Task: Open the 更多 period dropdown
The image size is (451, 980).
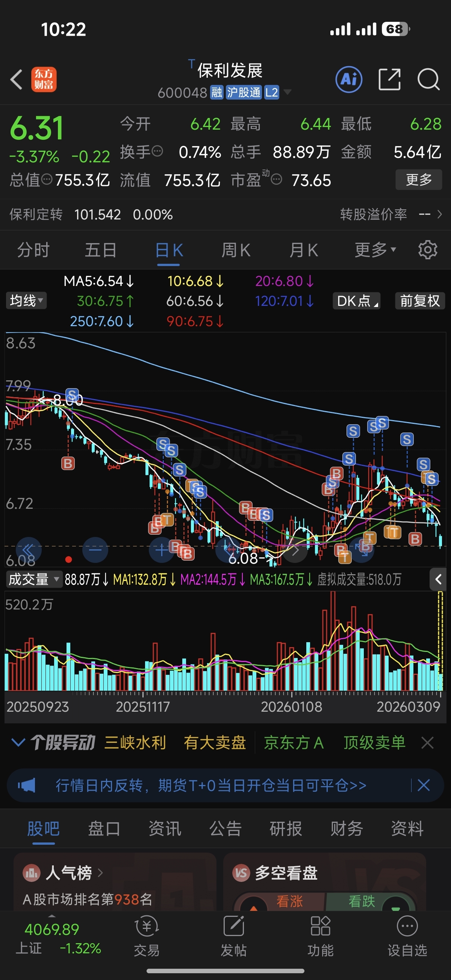Action: (x=375, y=250)
